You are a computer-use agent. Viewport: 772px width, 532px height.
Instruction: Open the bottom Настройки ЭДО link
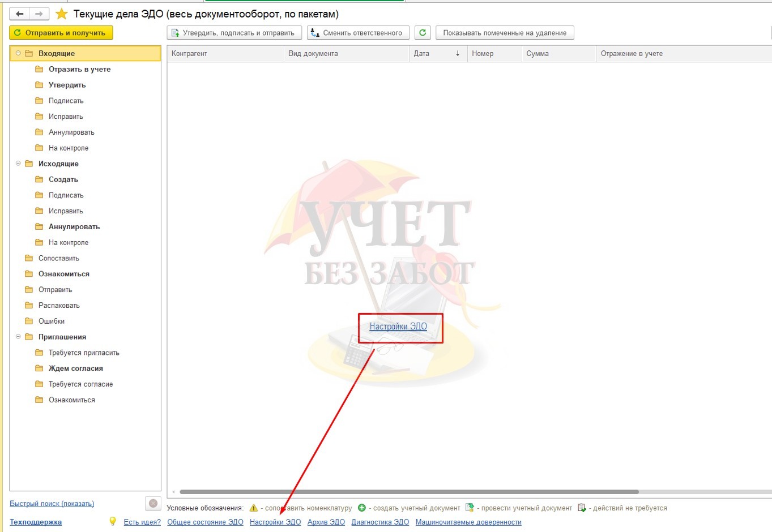(x=275, y=522)
